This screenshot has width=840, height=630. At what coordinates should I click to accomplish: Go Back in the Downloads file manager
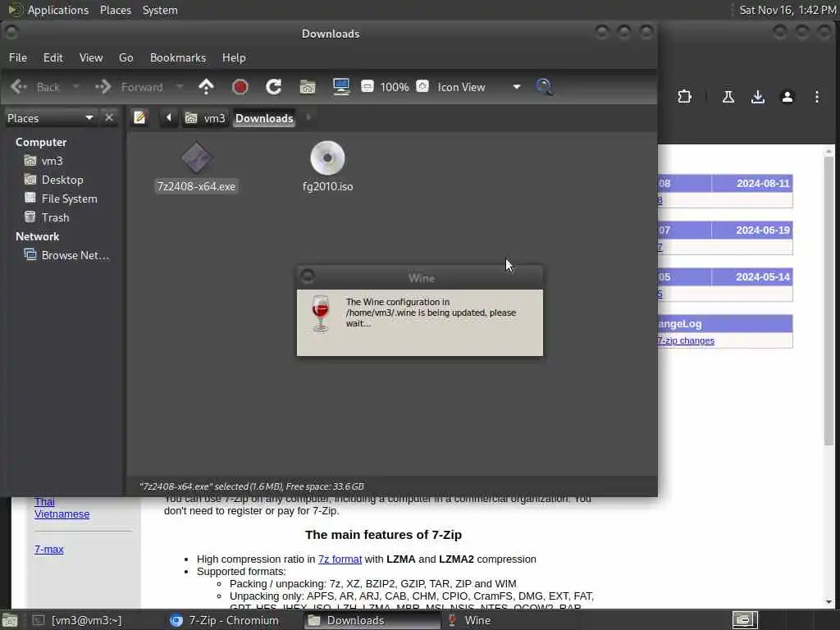tap(35, 87)
